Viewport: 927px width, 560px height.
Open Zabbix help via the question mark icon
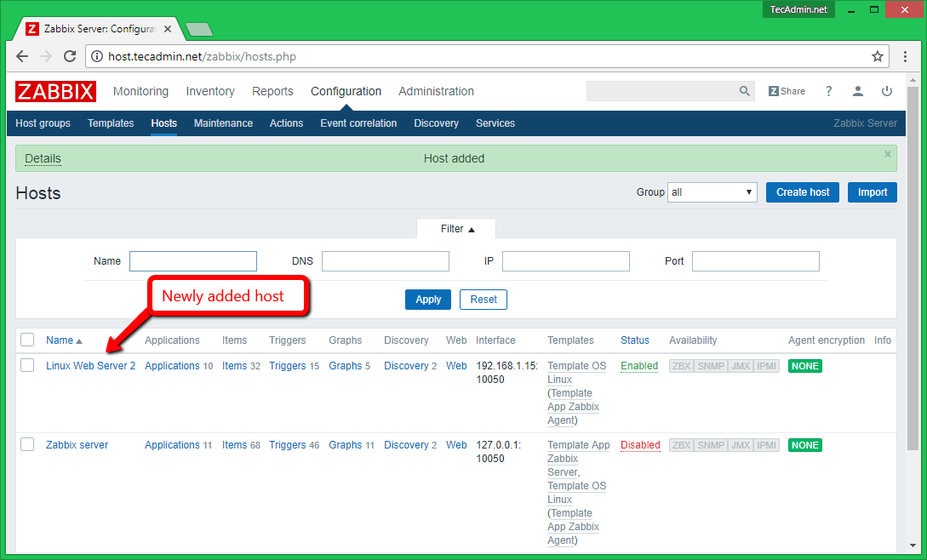click(x=828, y=90)
